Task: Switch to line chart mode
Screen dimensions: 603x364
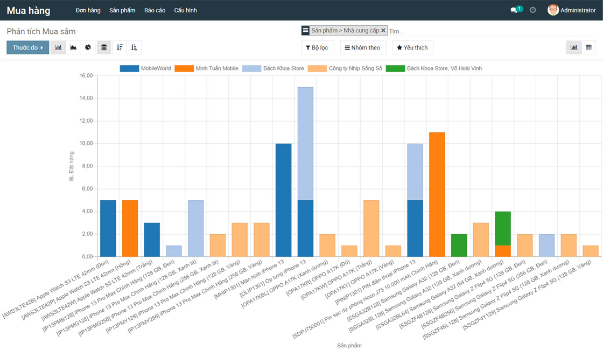Action: [x=73, y=47]
